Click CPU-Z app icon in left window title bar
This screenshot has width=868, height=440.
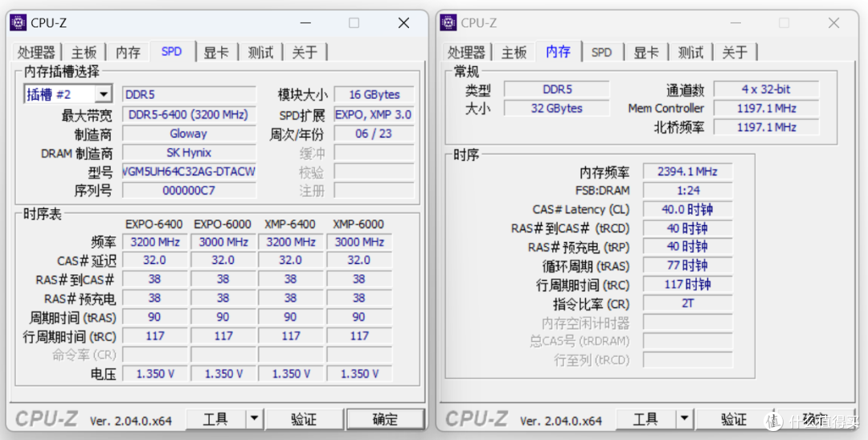(x=18, y=23)
